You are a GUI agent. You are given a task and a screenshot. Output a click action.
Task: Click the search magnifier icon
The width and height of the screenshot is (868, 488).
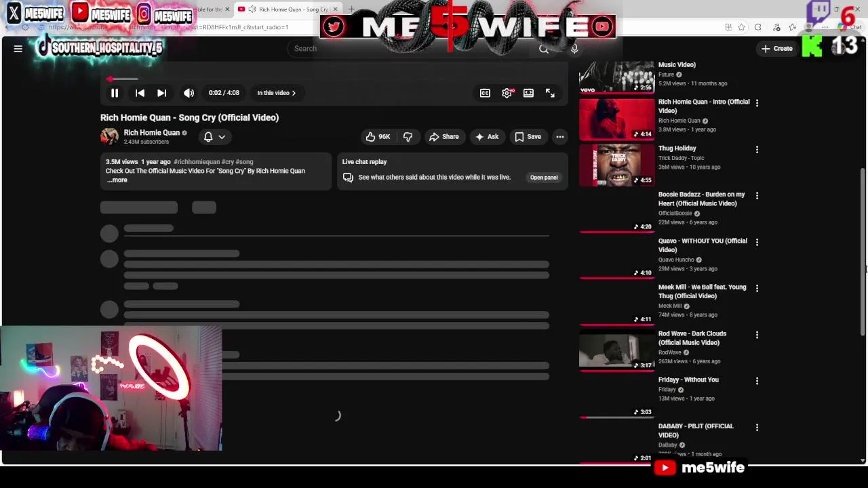point(543,48)
